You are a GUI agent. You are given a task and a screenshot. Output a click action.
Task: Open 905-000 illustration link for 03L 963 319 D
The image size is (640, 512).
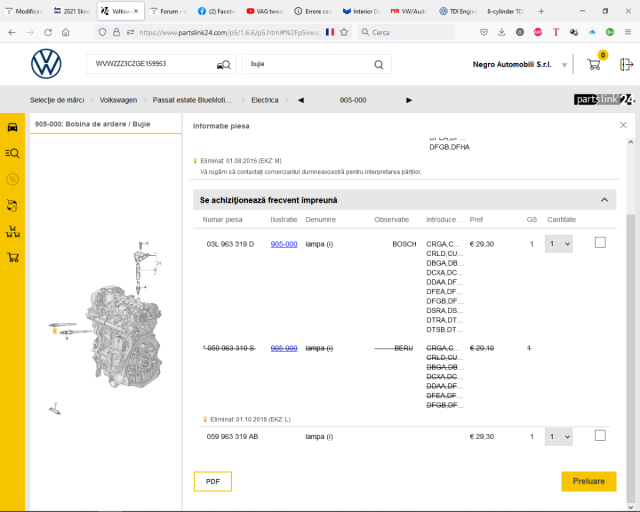pyautogui.click(x=284, y=244)
